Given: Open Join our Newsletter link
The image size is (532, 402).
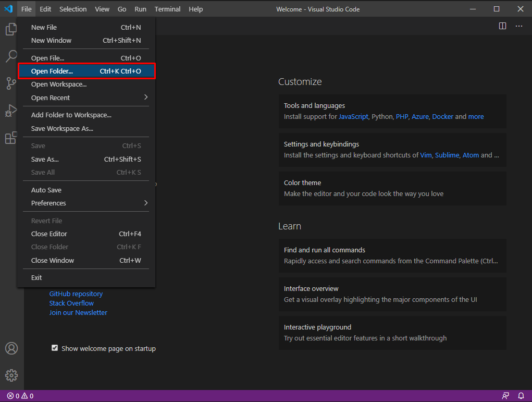Looking at the screenshot, I should [78, 313].
